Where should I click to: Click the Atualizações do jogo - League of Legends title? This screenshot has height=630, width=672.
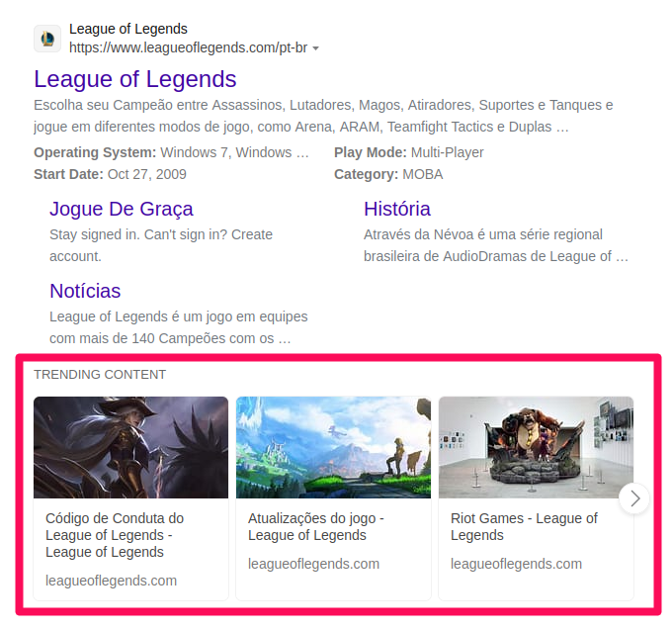point(316,526)
